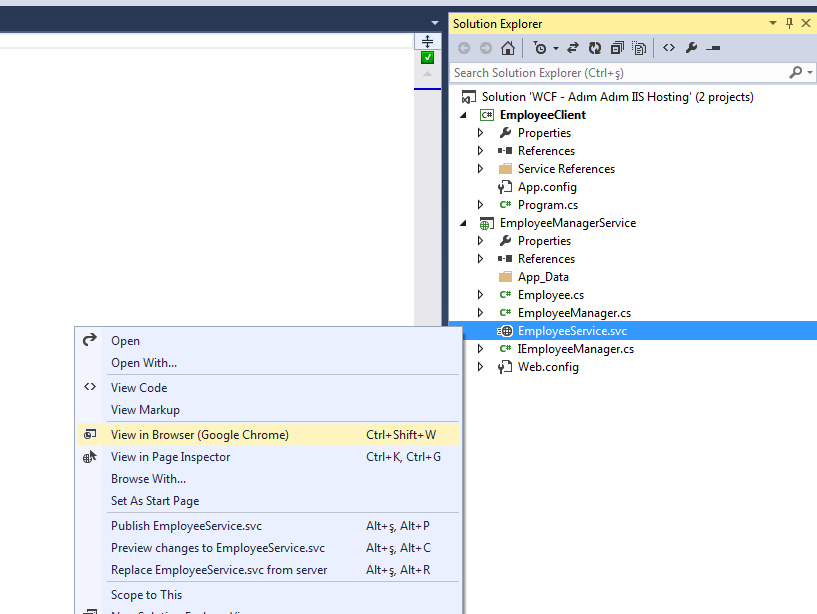Select EmployeeManager.cs file
Viewport: 817px width, 614px height.
(x=574, y=313)
